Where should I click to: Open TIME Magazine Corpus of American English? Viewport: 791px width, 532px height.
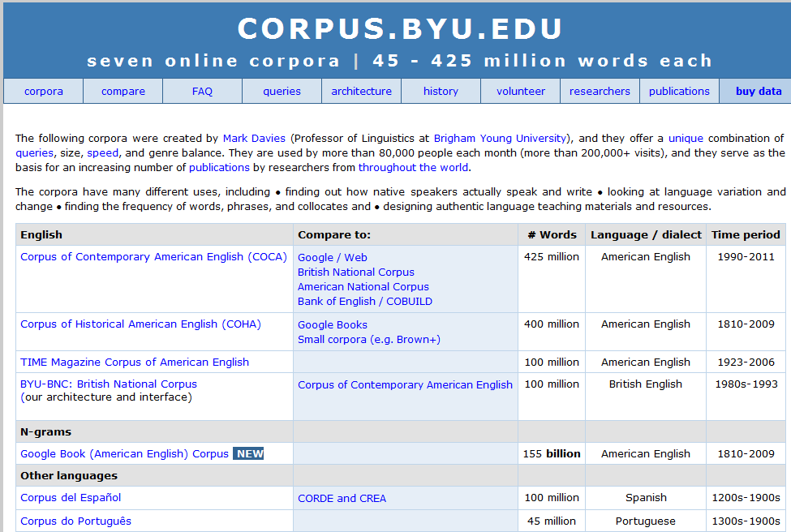[x=135, y=362]
